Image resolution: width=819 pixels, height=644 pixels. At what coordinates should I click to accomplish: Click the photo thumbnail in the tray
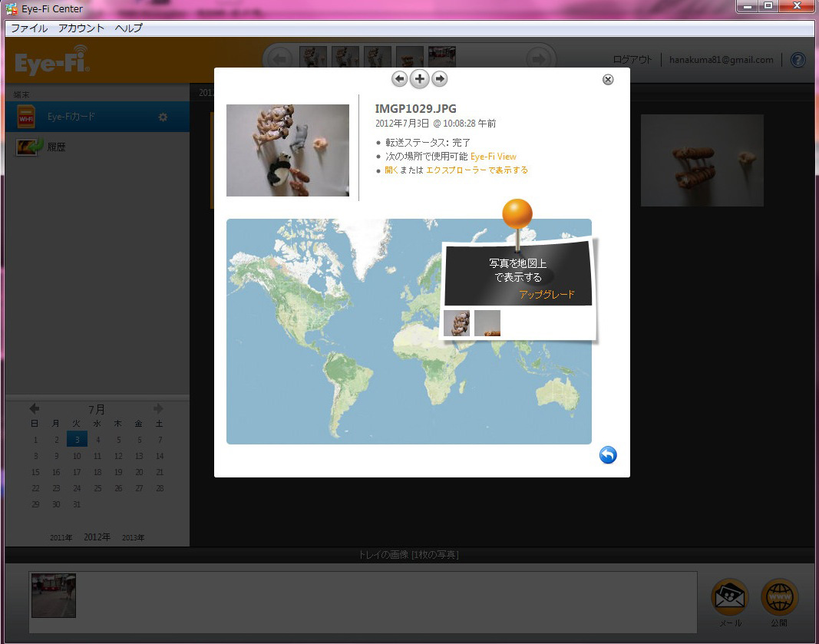tap(54, 595)
